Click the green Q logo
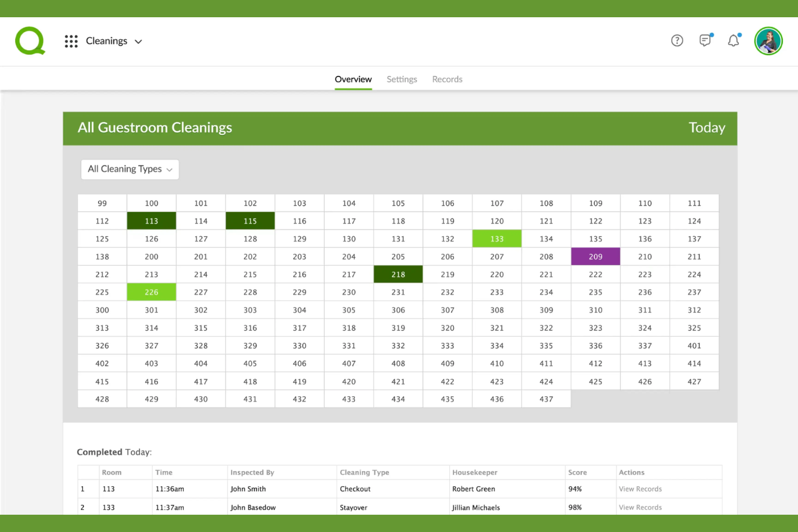Viewport: 798px width, 532px height. (30, 41)
